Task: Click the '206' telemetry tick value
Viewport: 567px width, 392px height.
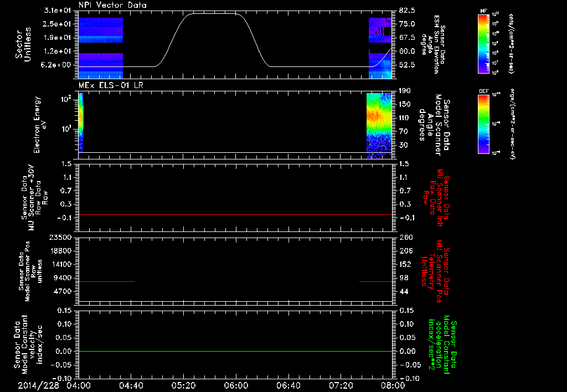Action: click(x=406, y=251)
